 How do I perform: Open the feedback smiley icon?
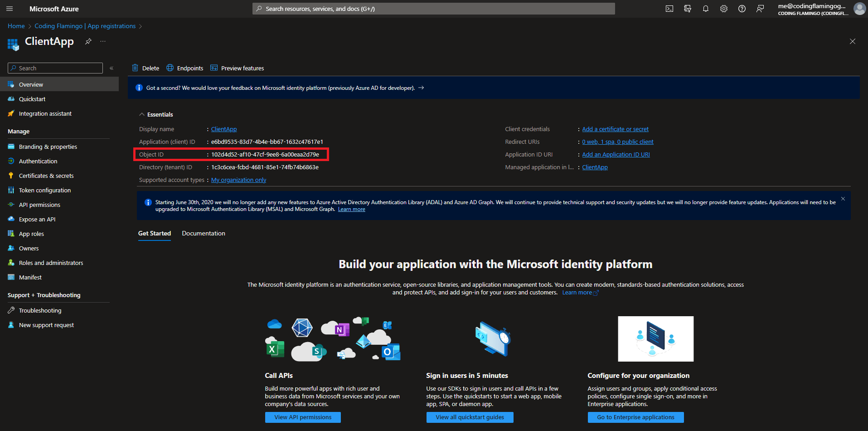coord(761,8)
